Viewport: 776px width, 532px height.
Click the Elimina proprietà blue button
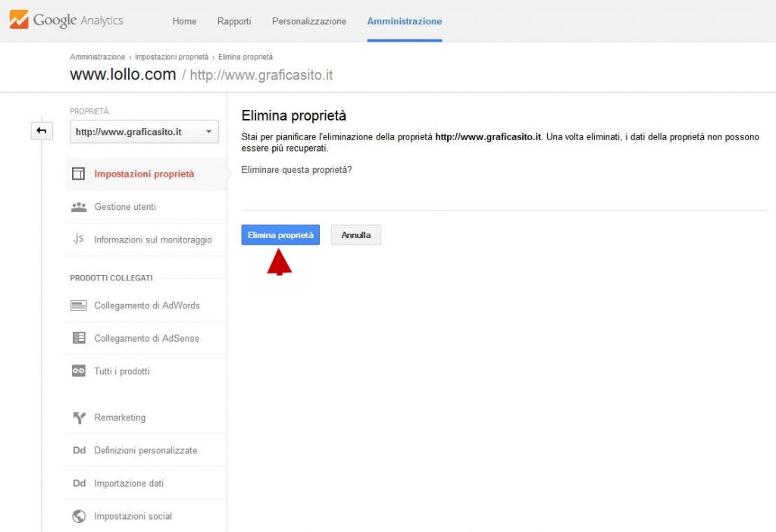(280, 234)
